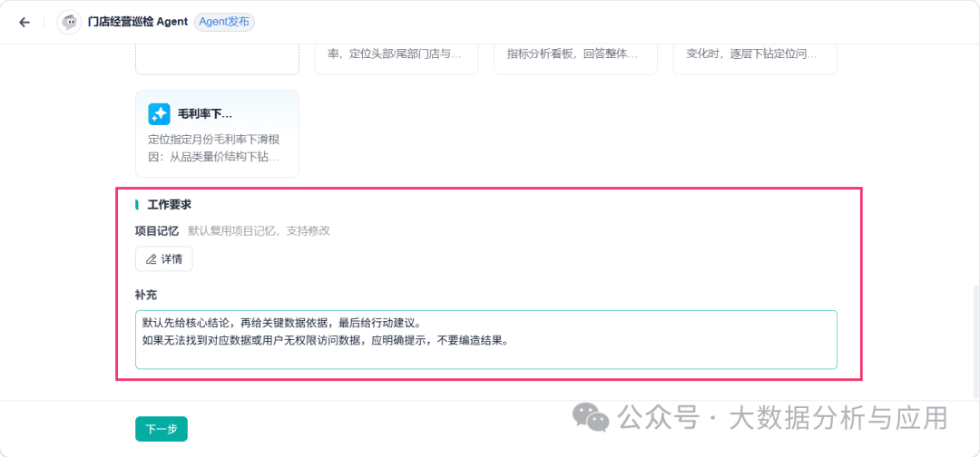Screen dimensions: 980x457
Task: Select the Agent发布 tag
Action: pyautogui.click(x=224, y=22)
